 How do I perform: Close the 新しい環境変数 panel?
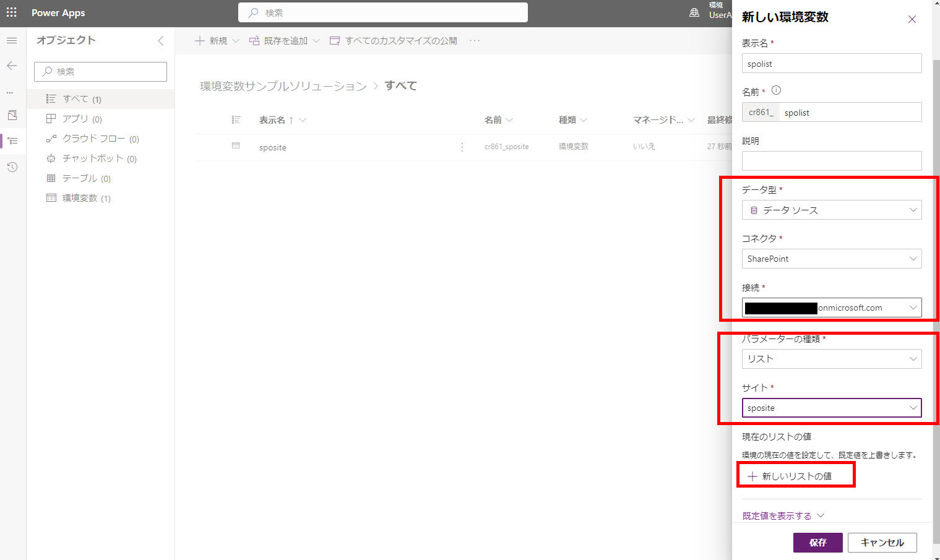[912, 19]
